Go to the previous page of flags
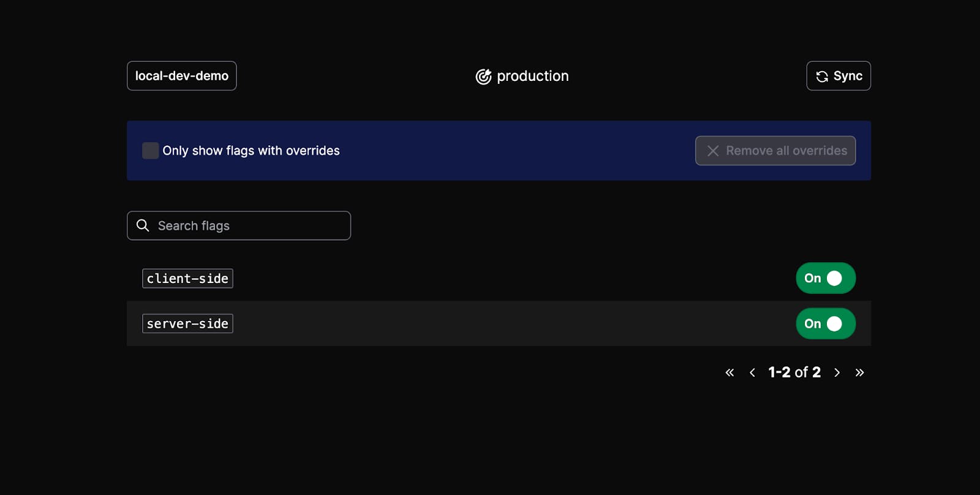 click(x=752, y=372)
